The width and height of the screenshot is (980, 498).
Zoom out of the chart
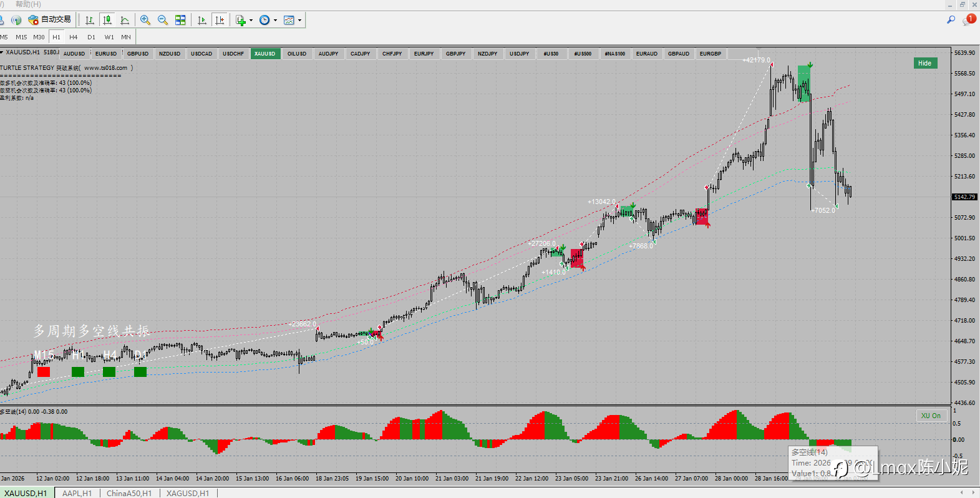coord(163,20)
